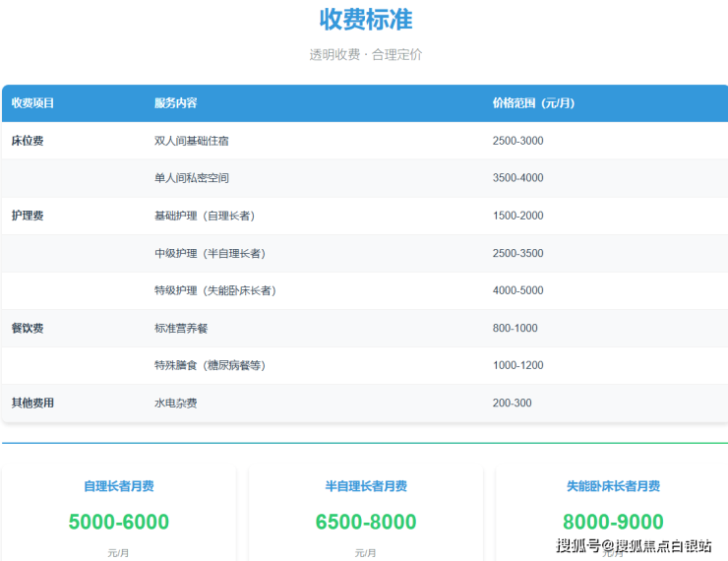
Task: Click the 收费标准 page title
Action: click(366, 19)
